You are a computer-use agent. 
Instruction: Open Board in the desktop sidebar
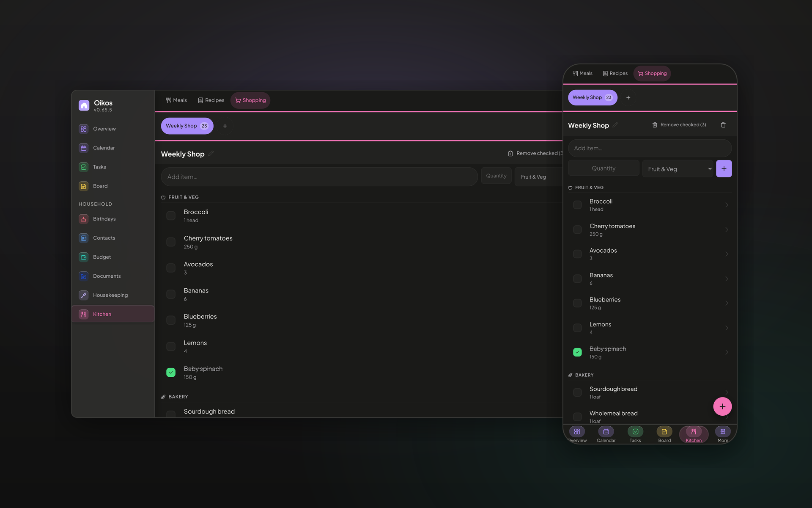[112, 186]
